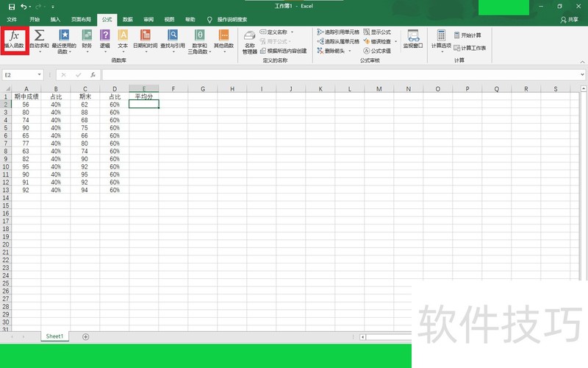This screenshot has height=368, width=588.
Task: Open the File (文件) tab
Action: coord(12,20)
